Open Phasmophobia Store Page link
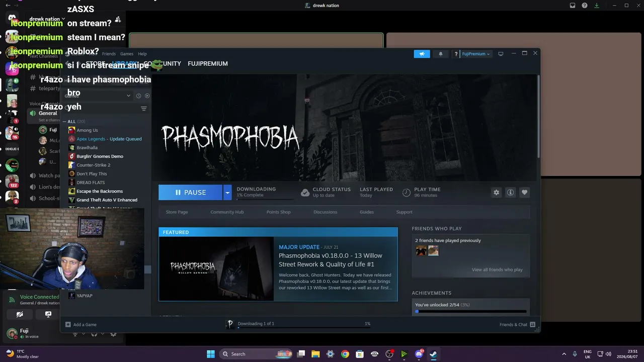The image size is (644, 362). [177, 212]
